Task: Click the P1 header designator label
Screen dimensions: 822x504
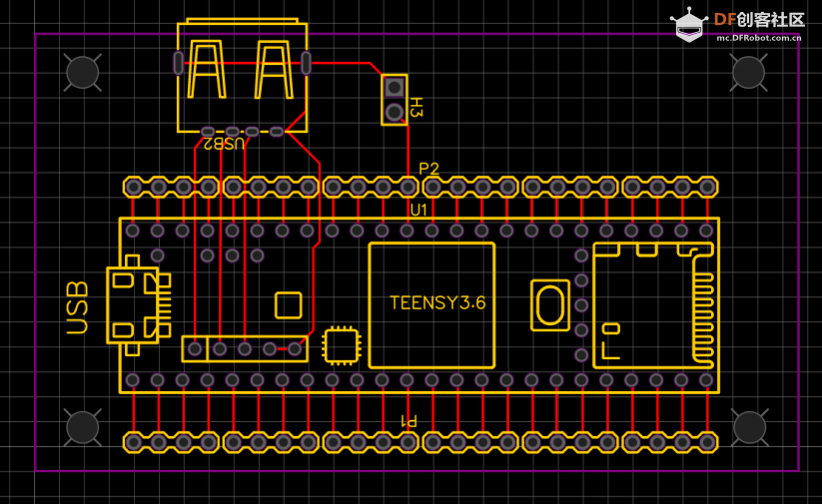Action: tap(409, 421)
